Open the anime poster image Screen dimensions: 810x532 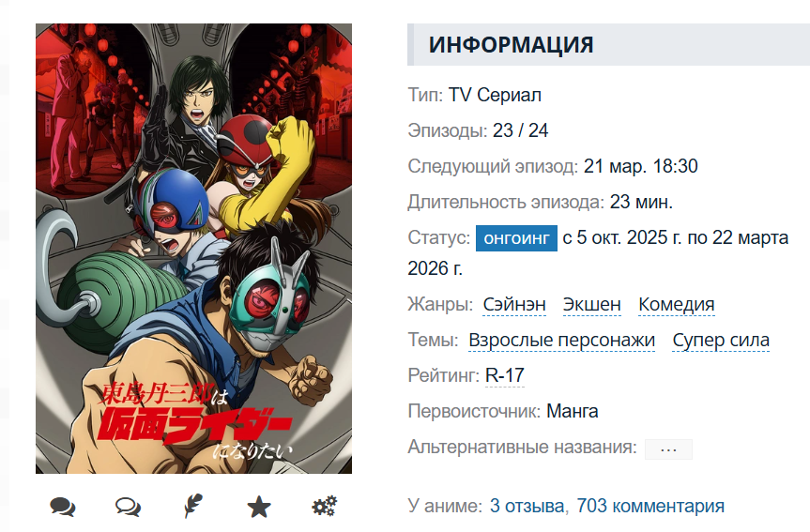click(193, 249)
